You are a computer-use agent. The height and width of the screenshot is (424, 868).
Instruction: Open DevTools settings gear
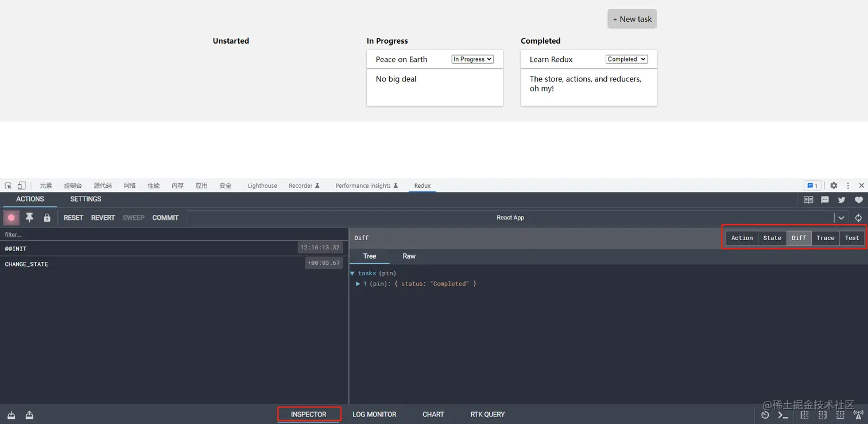[x=834, y=186]
